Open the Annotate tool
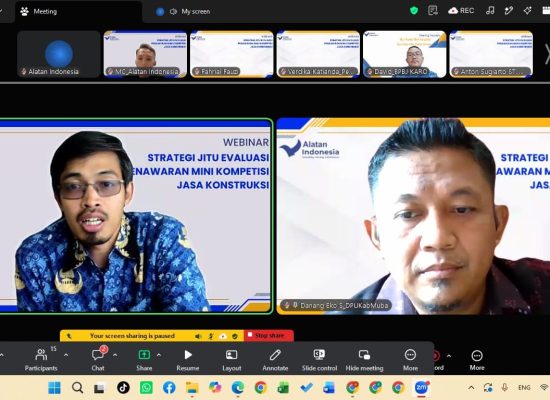The width and height of the screenshot is (550, 400). pos(275,359)
